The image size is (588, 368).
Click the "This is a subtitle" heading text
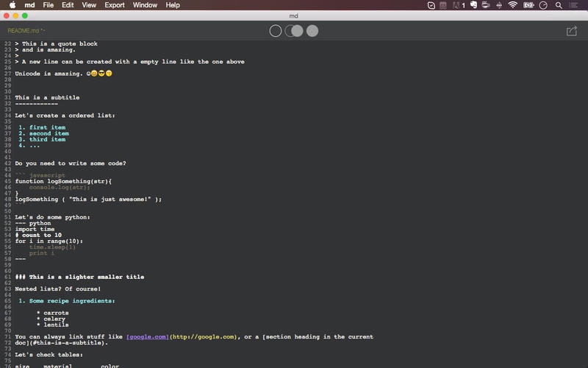pyautogui.click(x=47, y=98)
